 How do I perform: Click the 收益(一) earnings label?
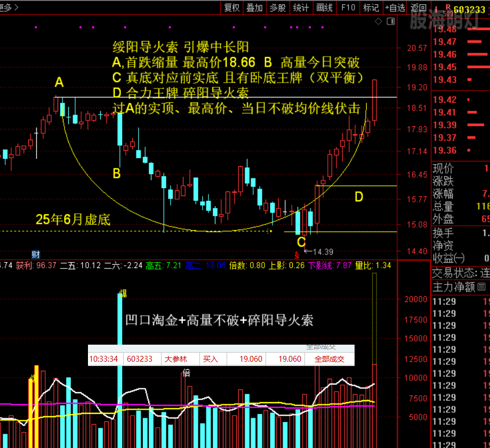(x=448, y=258)
